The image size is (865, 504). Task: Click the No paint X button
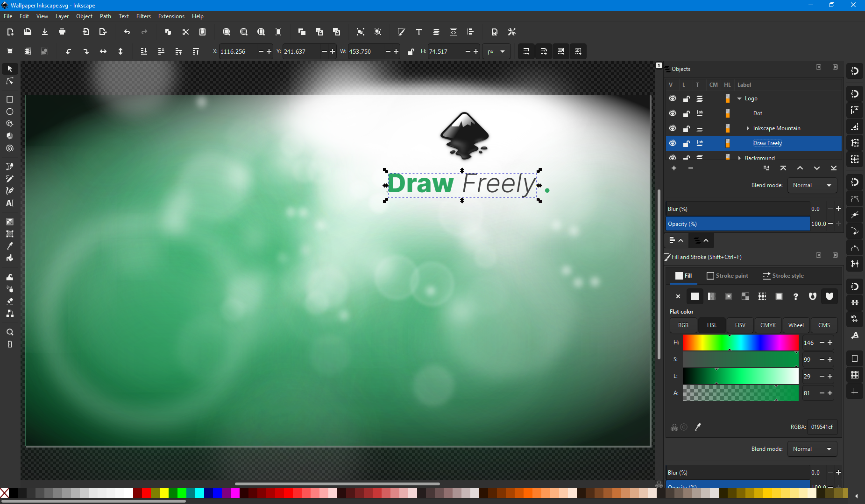point(678,296)
